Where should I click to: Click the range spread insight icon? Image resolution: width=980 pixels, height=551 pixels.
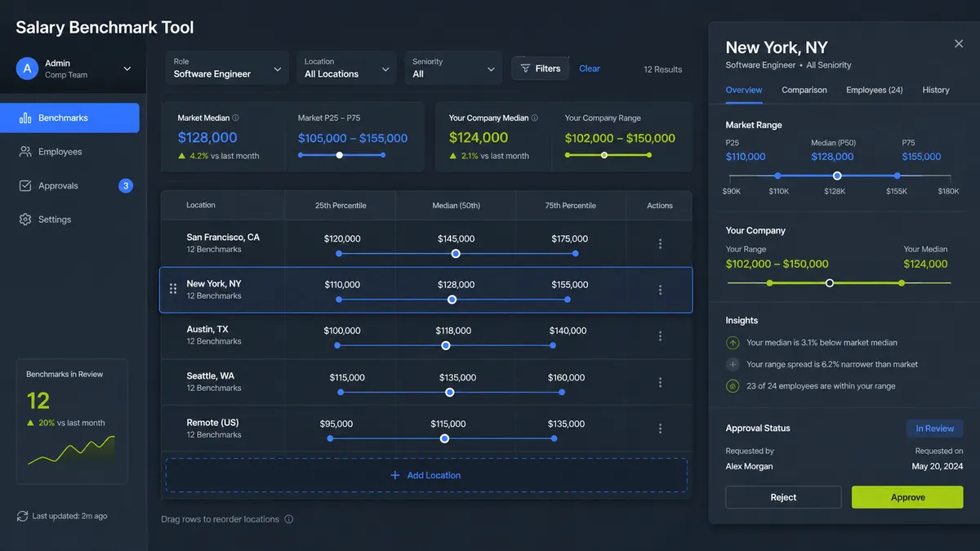[x=733, y=364]
